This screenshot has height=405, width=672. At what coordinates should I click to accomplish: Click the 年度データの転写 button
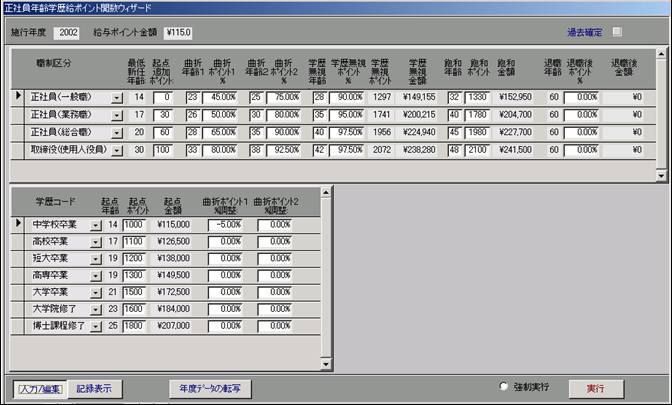point(210,389)
